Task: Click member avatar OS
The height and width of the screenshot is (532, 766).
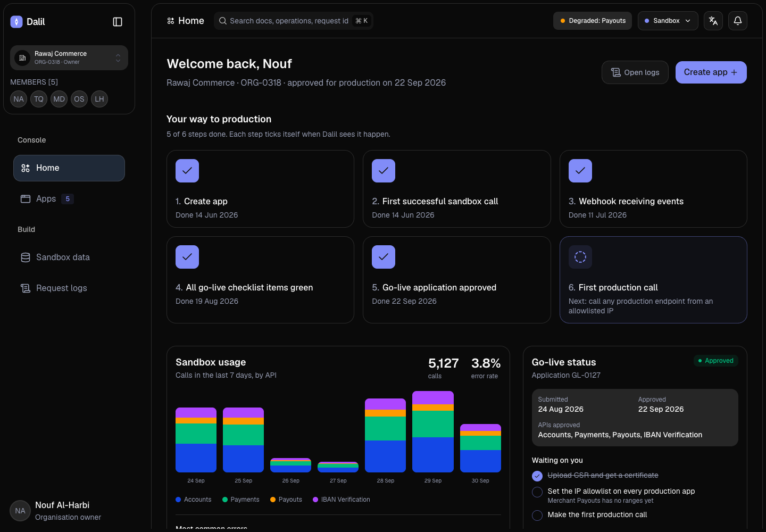Action: tap(79, 99)
